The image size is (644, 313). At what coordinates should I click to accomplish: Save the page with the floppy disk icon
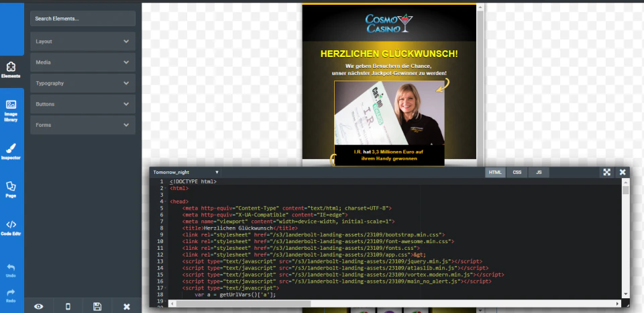tap(97, 306)
